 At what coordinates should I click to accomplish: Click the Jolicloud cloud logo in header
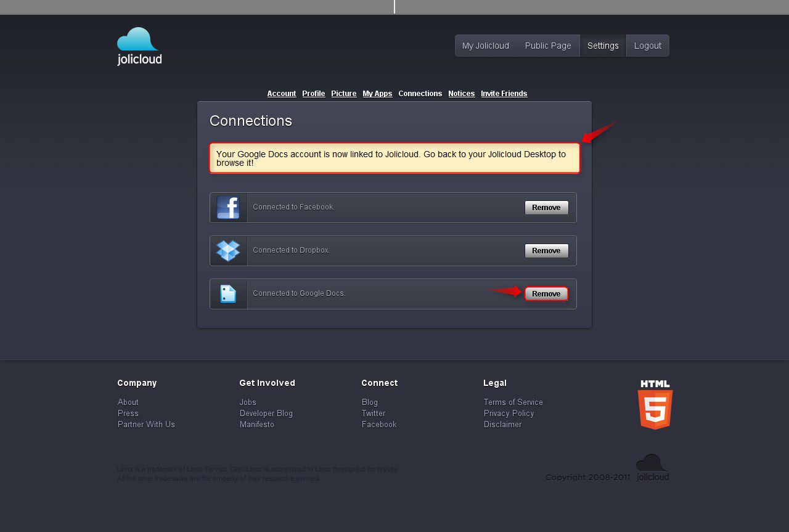coord(139,46)
